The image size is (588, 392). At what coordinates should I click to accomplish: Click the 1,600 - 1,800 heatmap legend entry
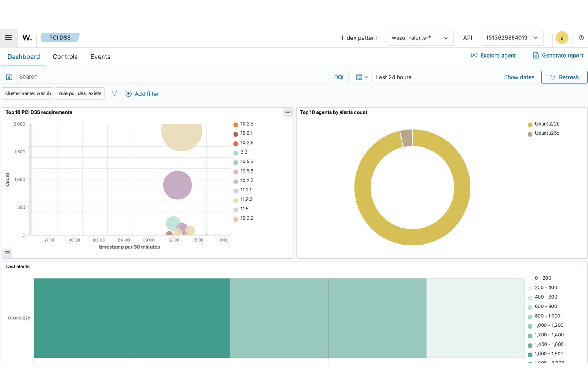click(545, 354)
